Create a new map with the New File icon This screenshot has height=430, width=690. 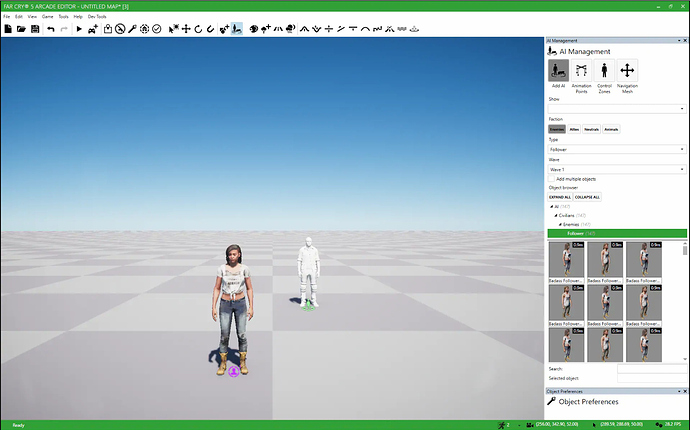[x=8, y=29]
